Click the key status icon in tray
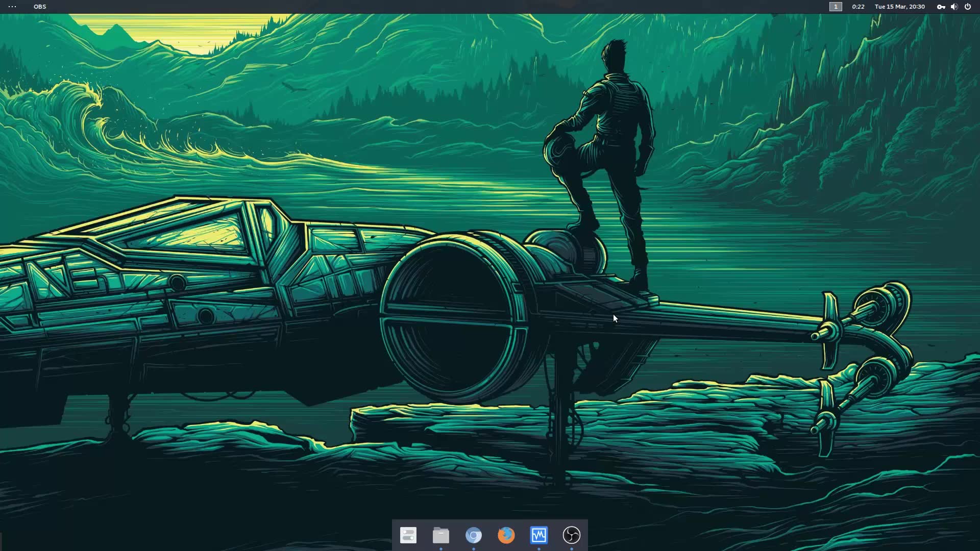This screenshot has width=980, height=551. pos(941,7)
